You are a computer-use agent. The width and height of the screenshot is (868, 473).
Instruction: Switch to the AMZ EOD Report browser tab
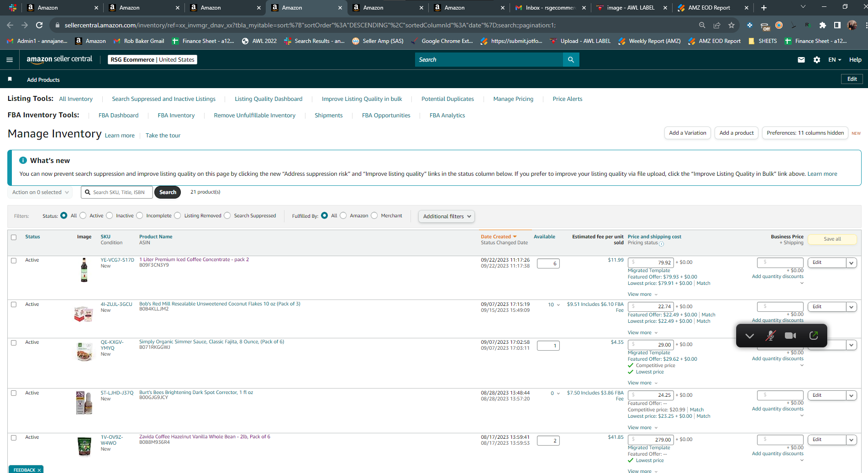(709, 8)
